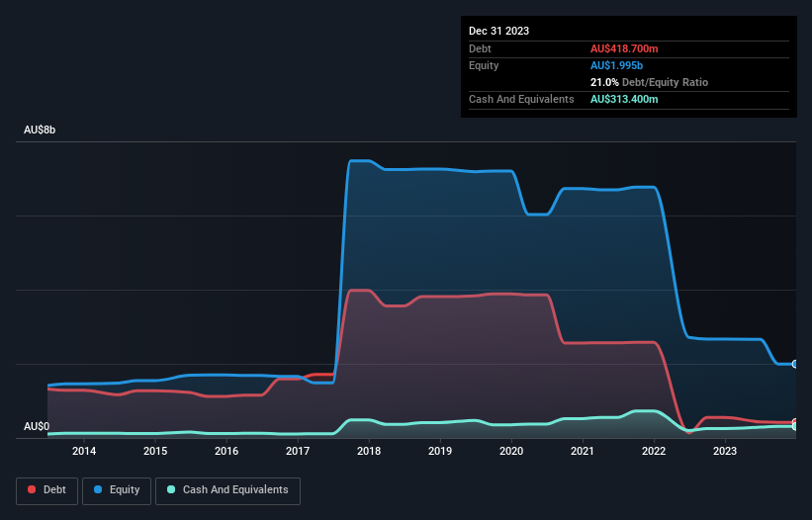The image size is (812, 520).
Task: Click the 2018 x-axis label
Action: 369,451
